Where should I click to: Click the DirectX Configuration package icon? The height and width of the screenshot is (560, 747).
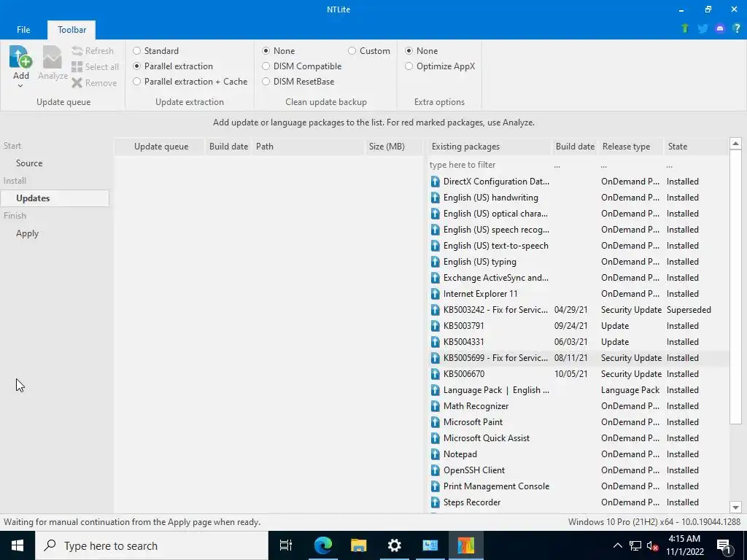click(435, 182)
